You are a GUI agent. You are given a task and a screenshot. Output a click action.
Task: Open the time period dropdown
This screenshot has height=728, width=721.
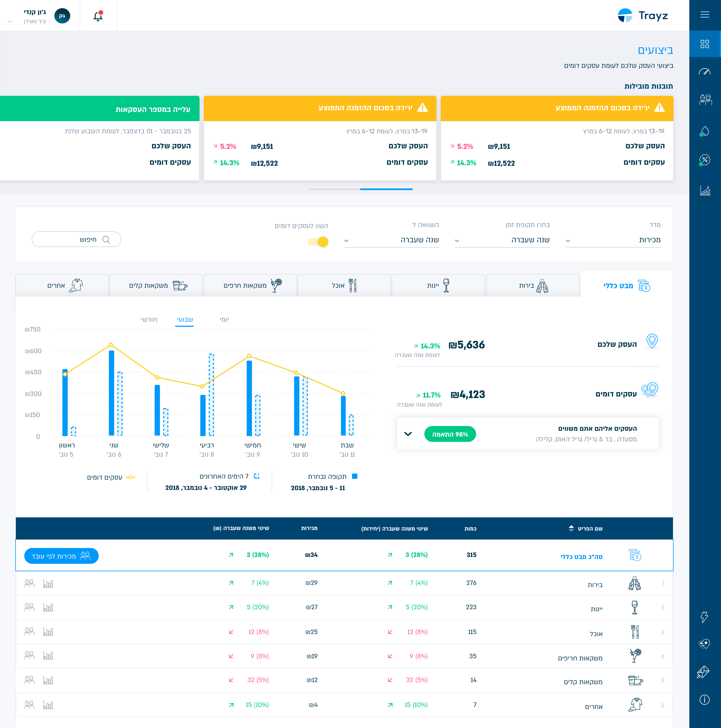pos(502,240)
